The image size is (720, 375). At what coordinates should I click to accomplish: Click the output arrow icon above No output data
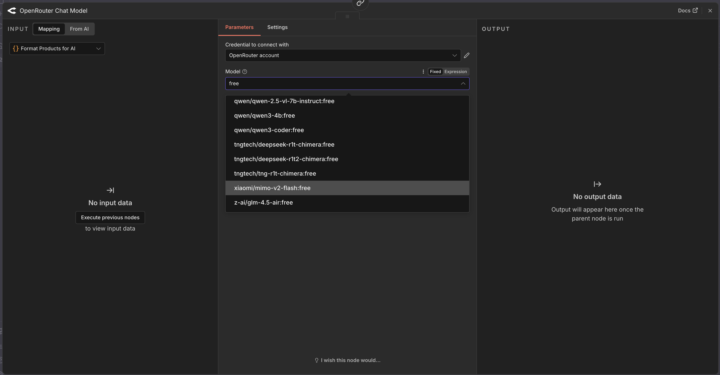[x=597, y=184]
